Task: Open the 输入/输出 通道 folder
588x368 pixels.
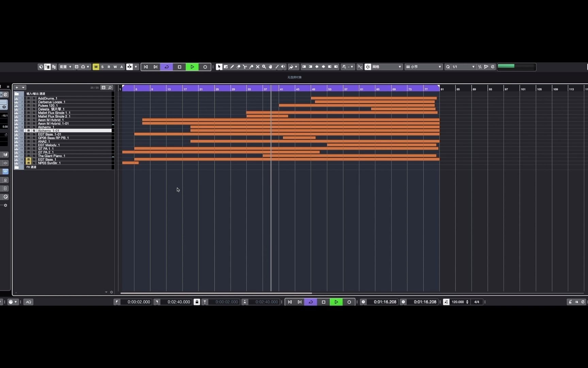Action: [17, 94]
